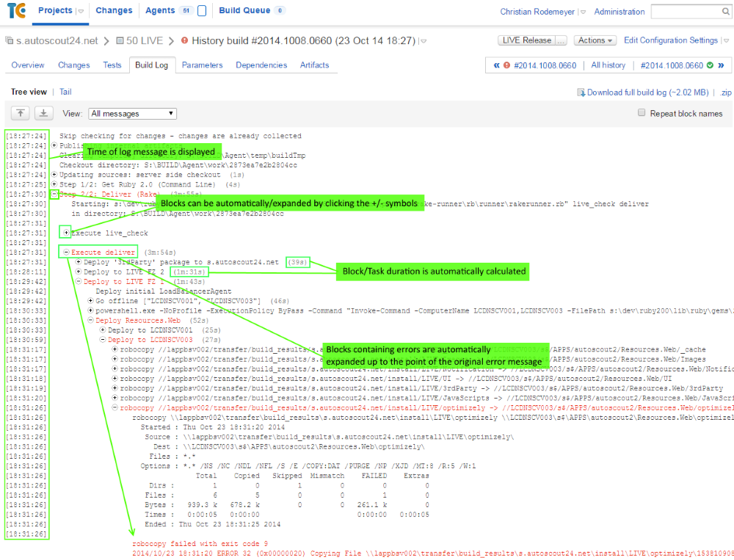Collapse Step 2/2 Deliver (Rake) block
The image size is (734, 560).
click(54, 194)
